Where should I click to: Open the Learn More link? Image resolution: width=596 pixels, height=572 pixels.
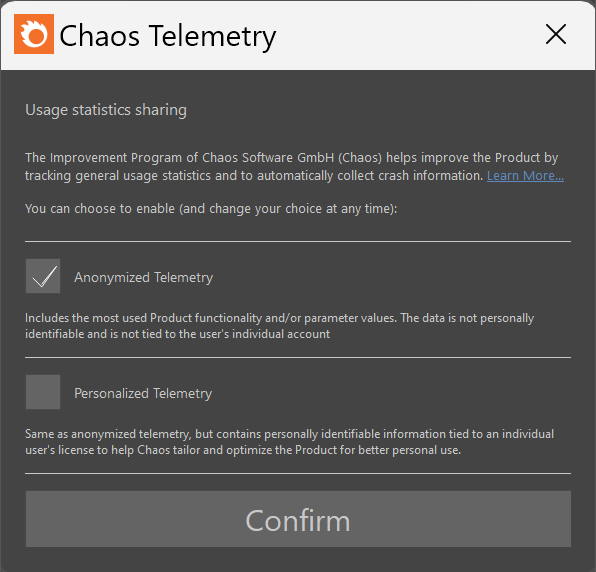525,176
